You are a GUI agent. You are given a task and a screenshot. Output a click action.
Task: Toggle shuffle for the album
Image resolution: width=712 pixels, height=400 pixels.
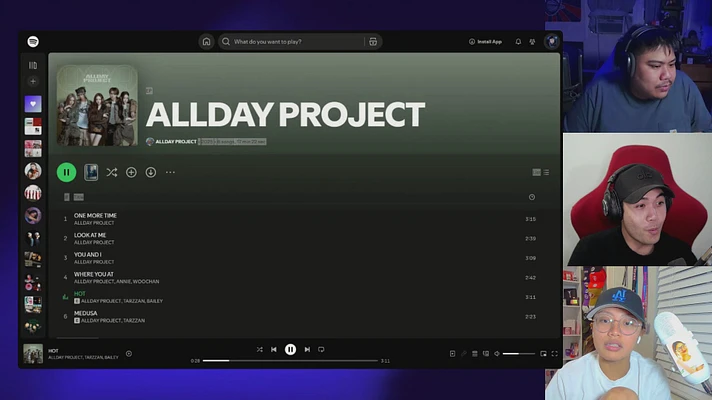tap(112, 173)
